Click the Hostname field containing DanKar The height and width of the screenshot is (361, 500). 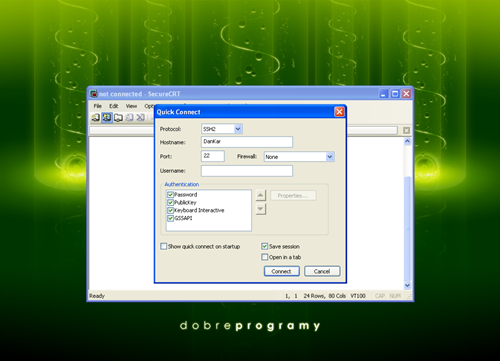[247, 142]
